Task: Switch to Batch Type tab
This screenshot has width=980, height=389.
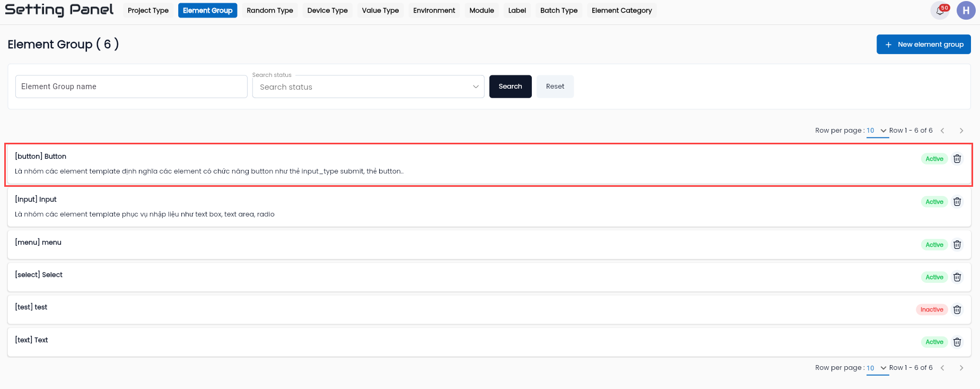Action: [x=559, y=11]
